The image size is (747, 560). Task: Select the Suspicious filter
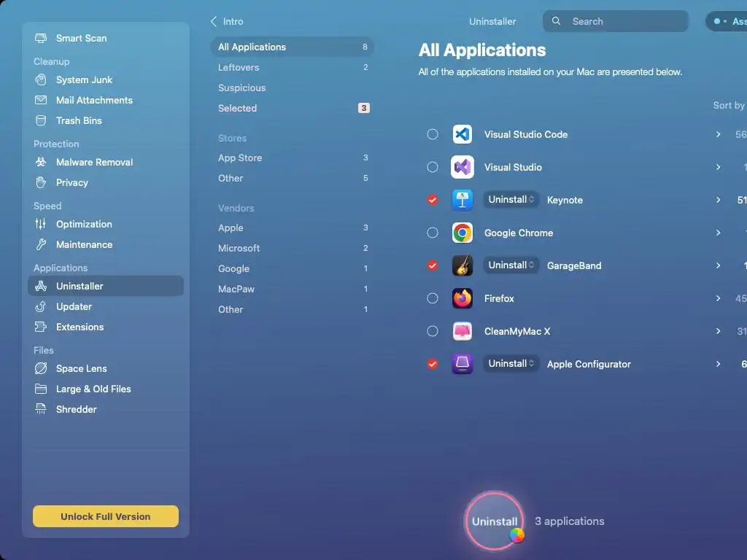(292, 87)
